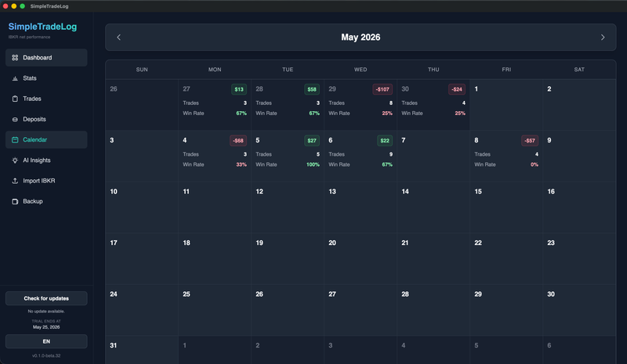Go to next month with right chevron
This screenshot has width=627, height=364.
[x=603, y=37]
